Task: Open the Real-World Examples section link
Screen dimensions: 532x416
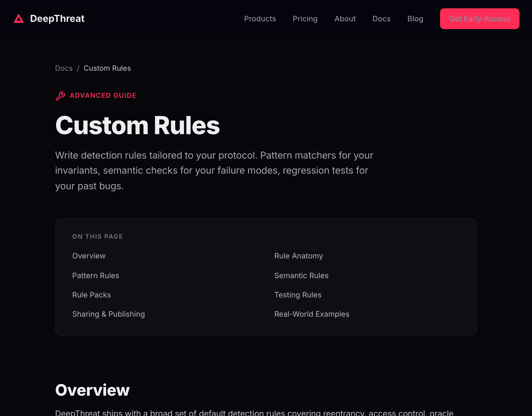Action: (312, 314)
